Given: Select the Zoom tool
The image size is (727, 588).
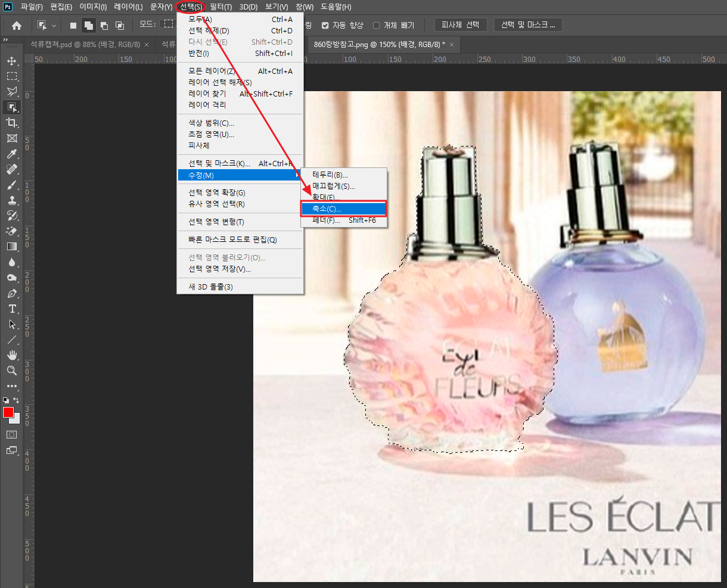Looking at the screenshot, I should [x=12, y=371].
